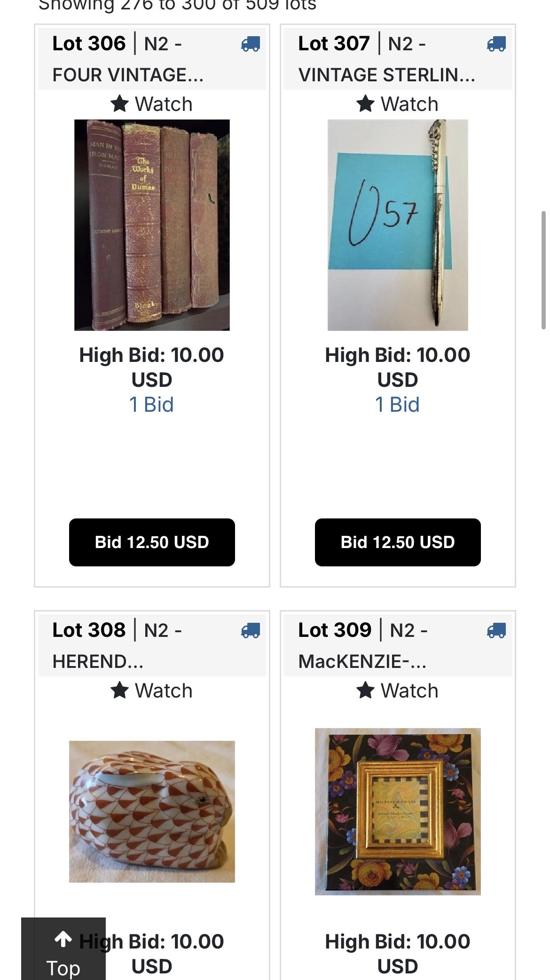View the Herend rabbit figurine thumbnail

click(x=152, y=812)
